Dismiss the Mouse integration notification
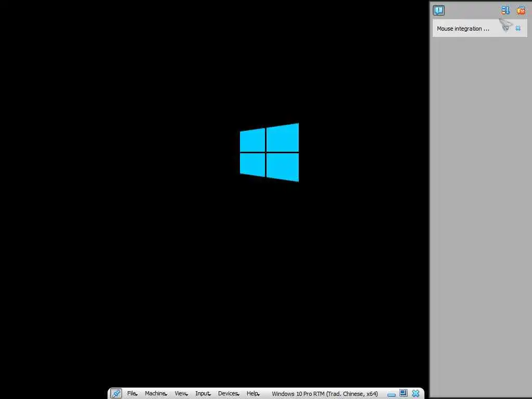The height and width of the screenshot is (399, 532). point(518,29)
